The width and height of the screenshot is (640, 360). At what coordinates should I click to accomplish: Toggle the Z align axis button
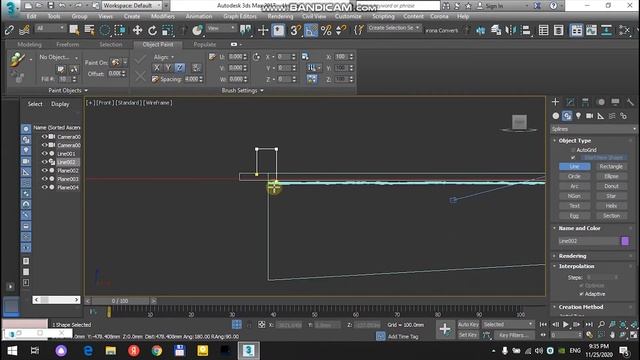pos(180,68)
